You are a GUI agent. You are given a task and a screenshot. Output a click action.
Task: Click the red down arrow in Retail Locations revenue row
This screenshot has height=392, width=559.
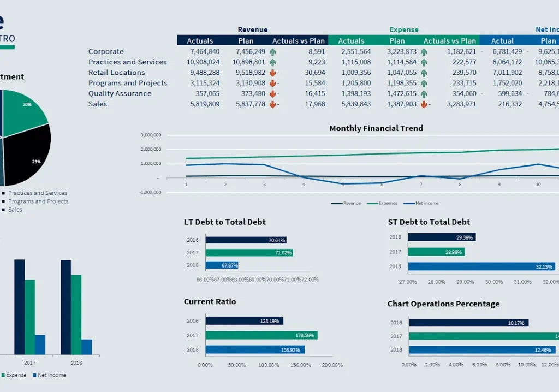[x=272, y=73]
